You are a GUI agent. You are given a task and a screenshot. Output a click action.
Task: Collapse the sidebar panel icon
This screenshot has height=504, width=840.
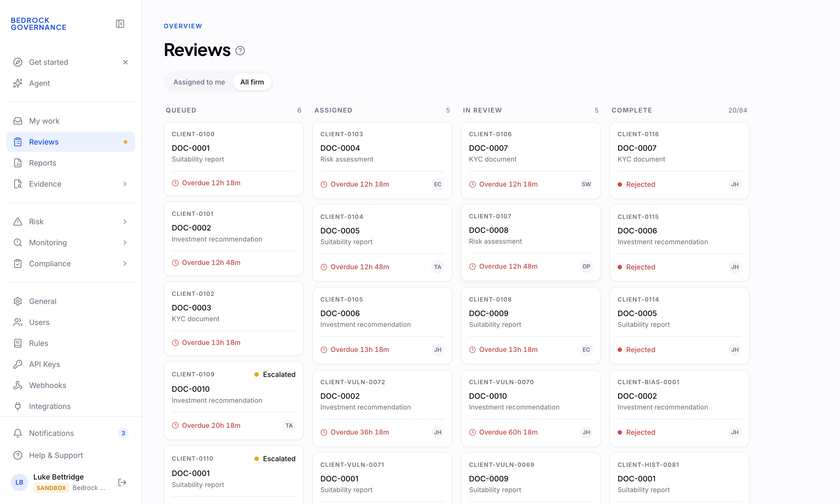120,24
